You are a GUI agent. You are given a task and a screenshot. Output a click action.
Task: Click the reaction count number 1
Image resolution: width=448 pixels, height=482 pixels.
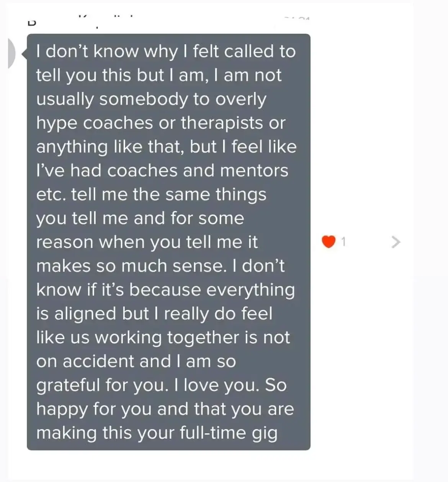pos(343,242)
